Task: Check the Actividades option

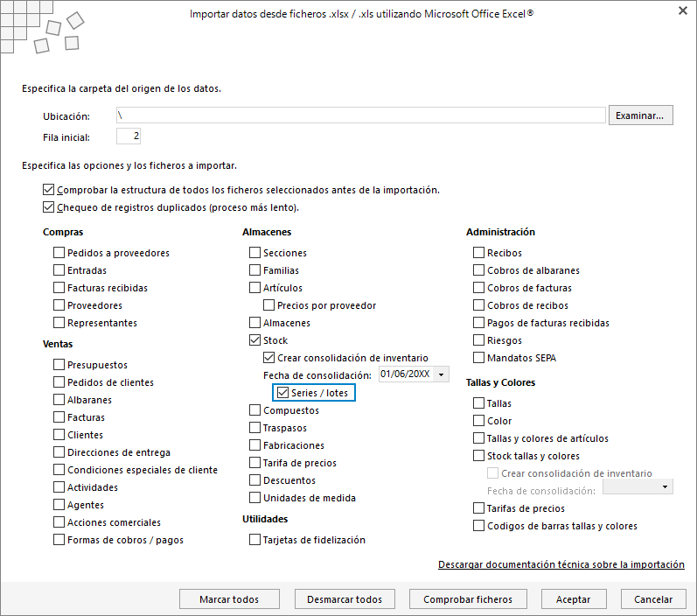Action: click(59, 487)
